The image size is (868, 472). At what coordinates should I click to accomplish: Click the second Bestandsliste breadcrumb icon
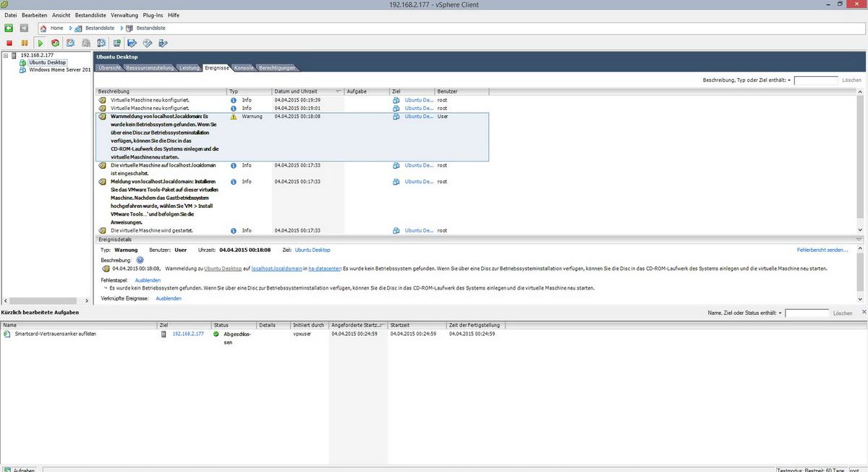coord(129,28)
